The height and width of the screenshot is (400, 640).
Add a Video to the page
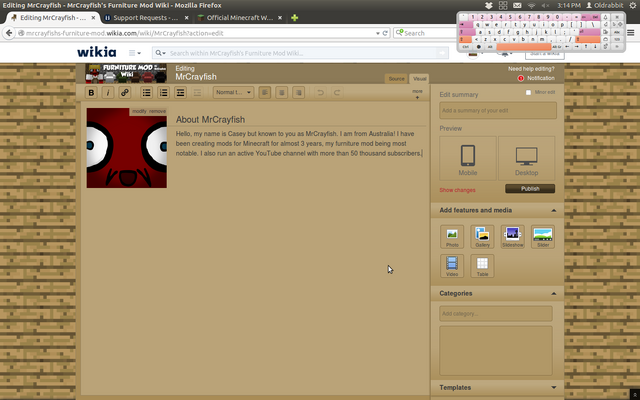coord(452,266)
